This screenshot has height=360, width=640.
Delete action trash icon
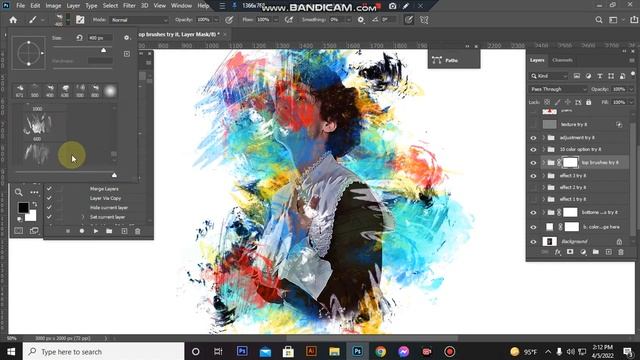(138, 231)
